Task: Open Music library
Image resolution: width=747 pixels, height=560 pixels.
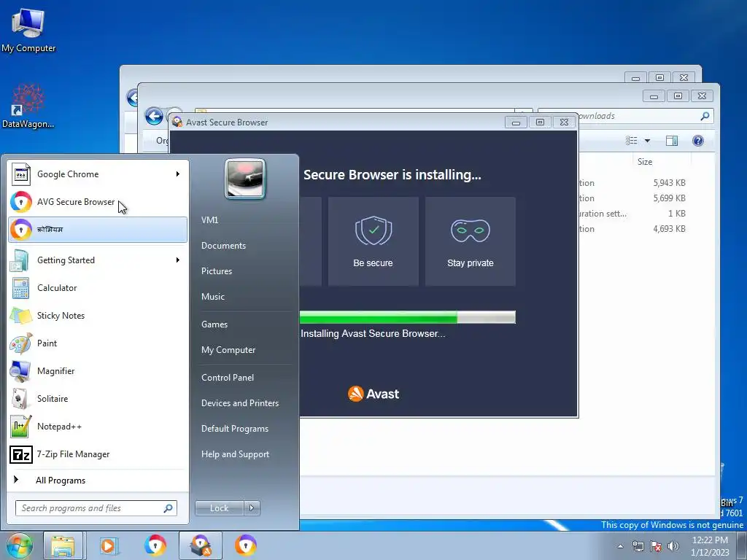Action: tap(213, 297)
